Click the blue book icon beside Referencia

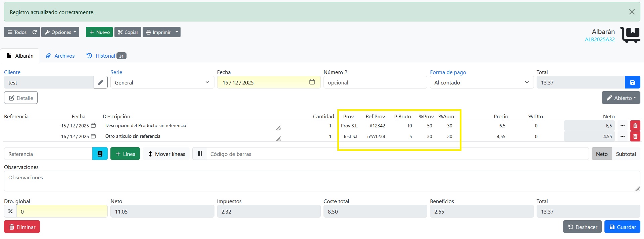click(100, 154)
